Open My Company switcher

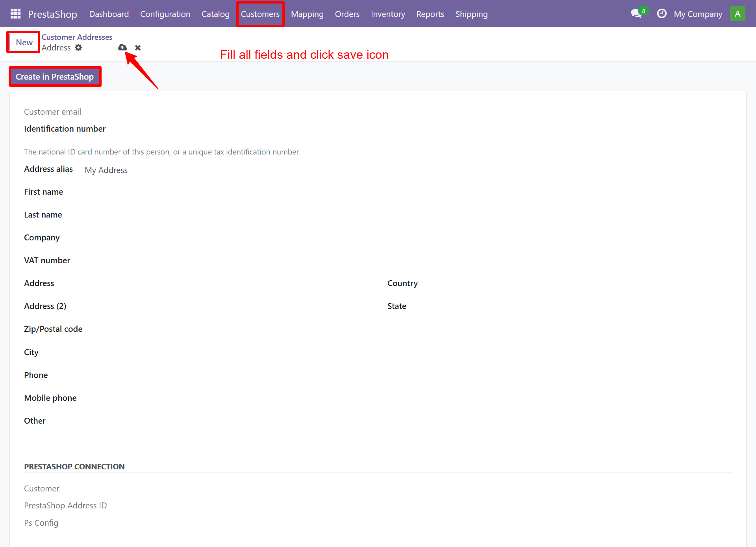pos(698,14)
